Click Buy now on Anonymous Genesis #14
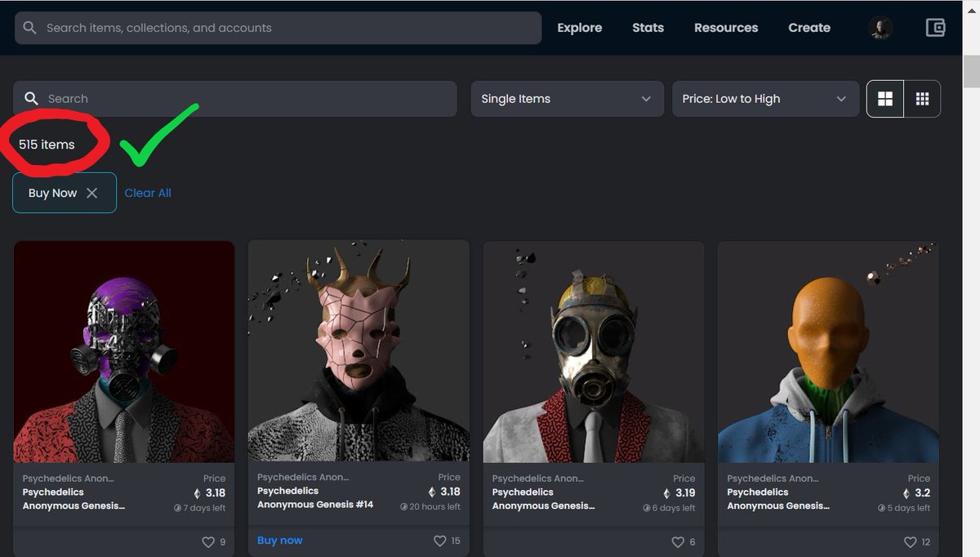The width and height of the screenshot is (980, 557). click(280, 541)
